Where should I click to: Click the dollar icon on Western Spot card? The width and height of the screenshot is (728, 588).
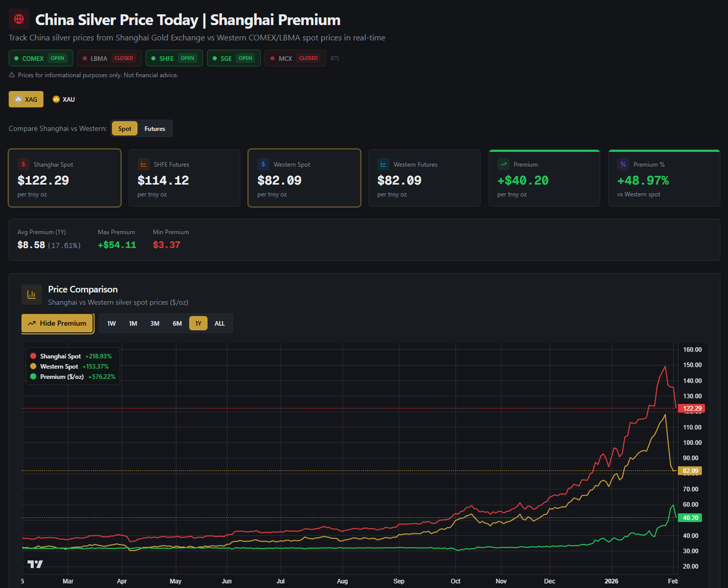pyautogui.click(x=263, y=164)
